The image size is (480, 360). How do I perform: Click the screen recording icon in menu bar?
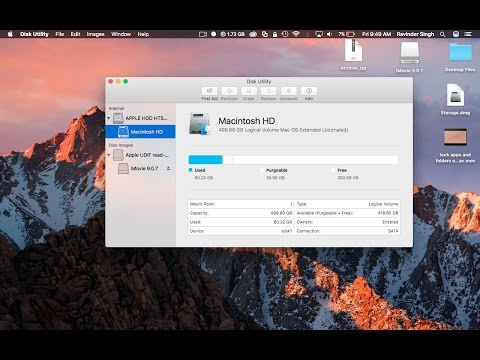[203, 34]
